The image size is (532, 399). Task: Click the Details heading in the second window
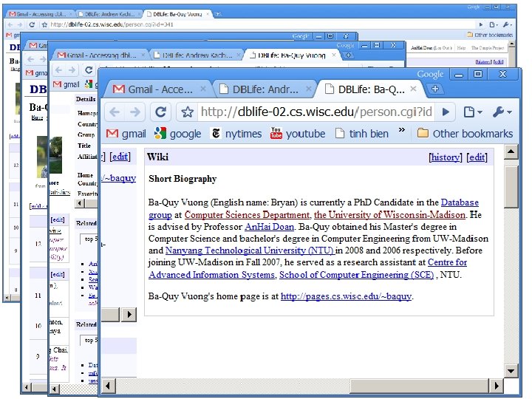[x=86, y=99]
